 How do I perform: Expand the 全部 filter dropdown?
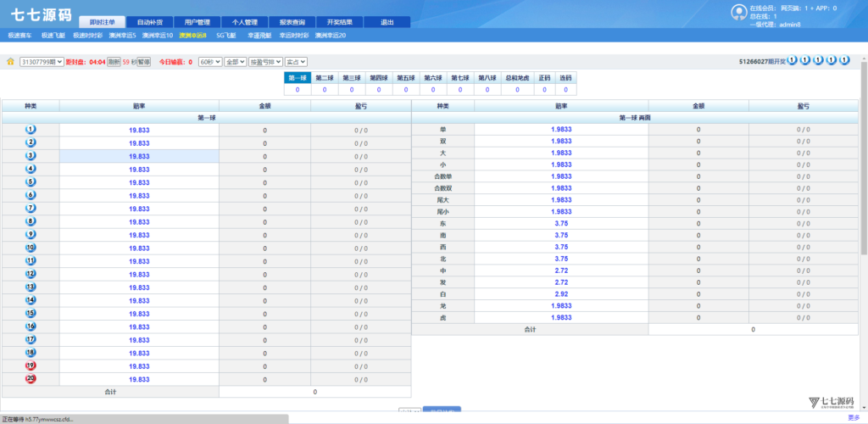point(235,62)
